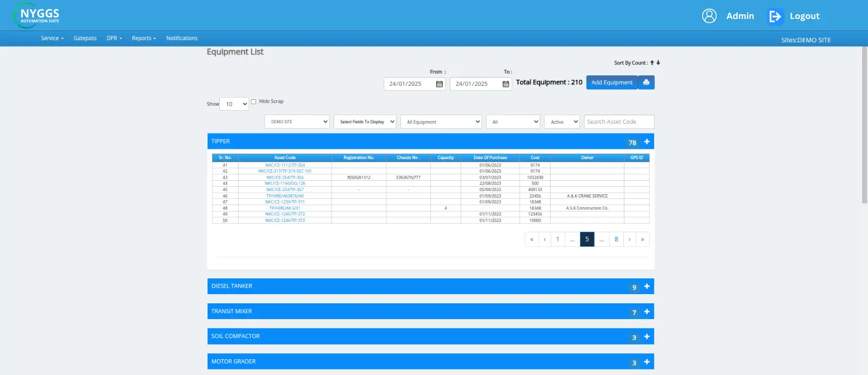Open the All filter dropdown
868x375 pixels.
point(513,122)
